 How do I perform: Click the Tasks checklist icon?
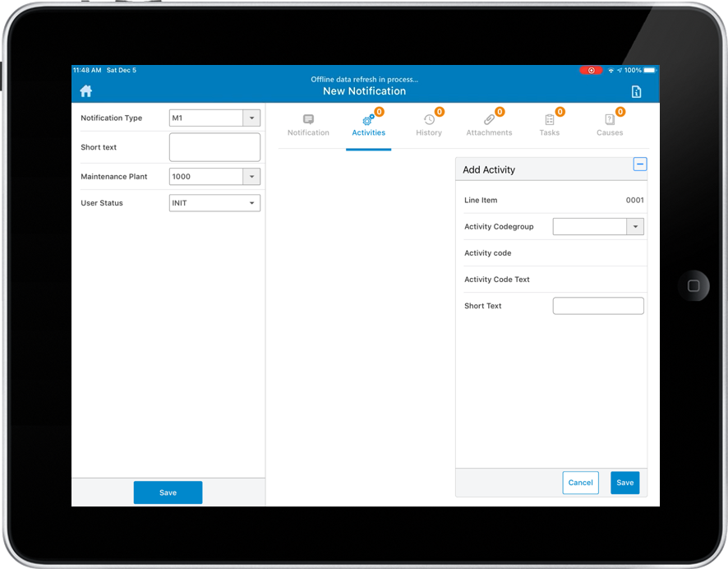coord(549,120)
